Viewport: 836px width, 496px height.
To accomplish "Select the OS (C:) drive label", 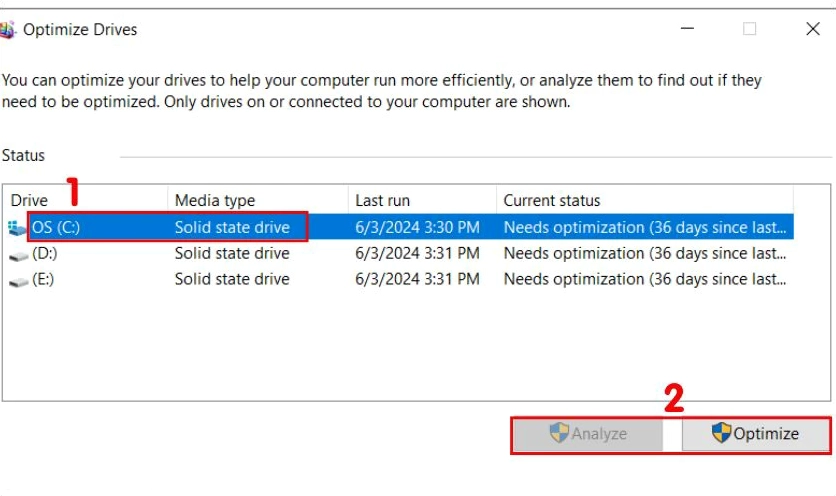I will click(x=56, y=227).
